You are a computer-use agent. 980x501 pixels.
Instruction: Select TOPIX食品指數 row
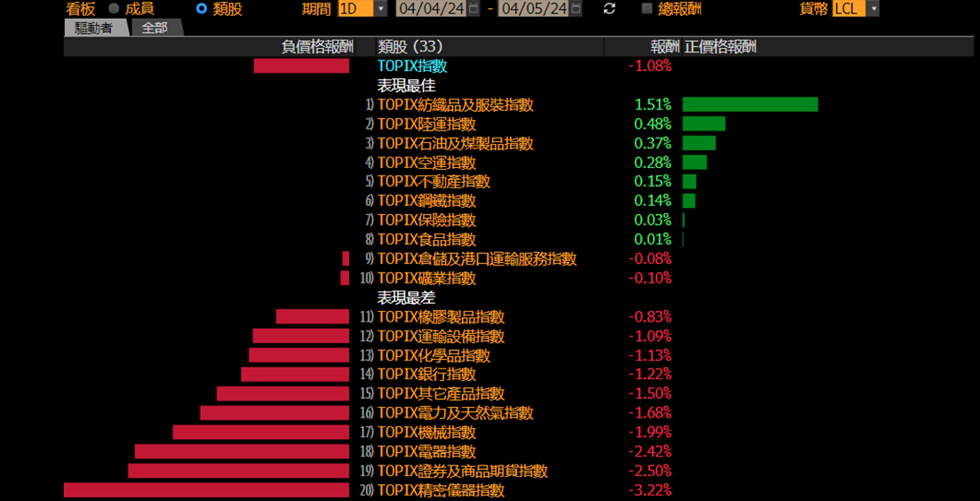(x=426, y=240)
